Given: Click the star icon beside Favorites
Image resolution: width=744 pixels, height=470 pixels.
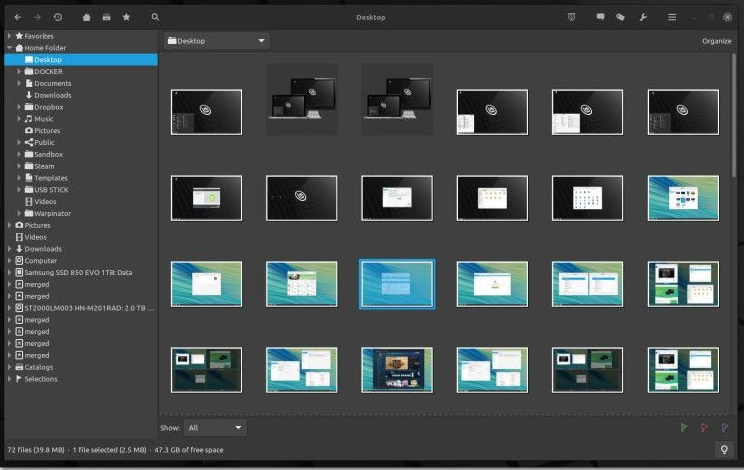Looking at the screenshot, I should [19, 36].
